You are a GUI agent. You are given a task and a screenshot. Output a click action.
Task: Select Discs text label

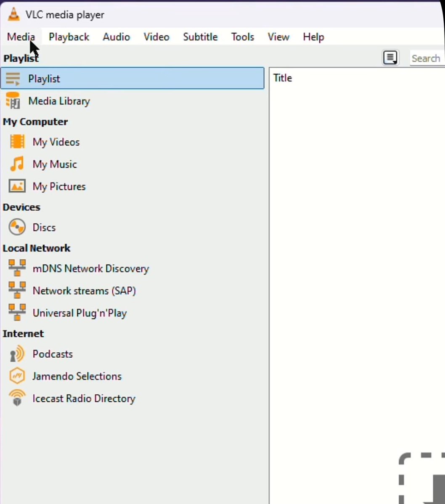44,227
